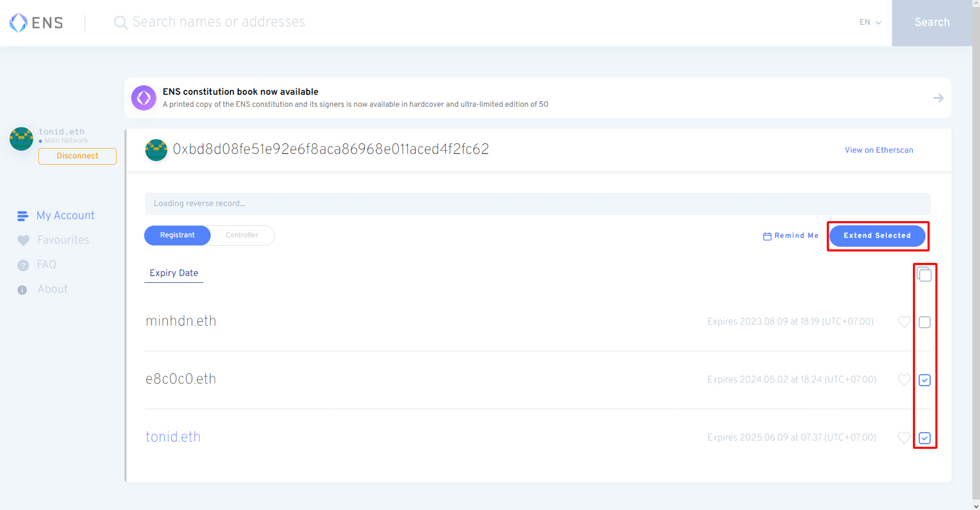Favourite minhdn.eth with heart icon
This screenshot has height=510, width=980.
click(904, 322)
